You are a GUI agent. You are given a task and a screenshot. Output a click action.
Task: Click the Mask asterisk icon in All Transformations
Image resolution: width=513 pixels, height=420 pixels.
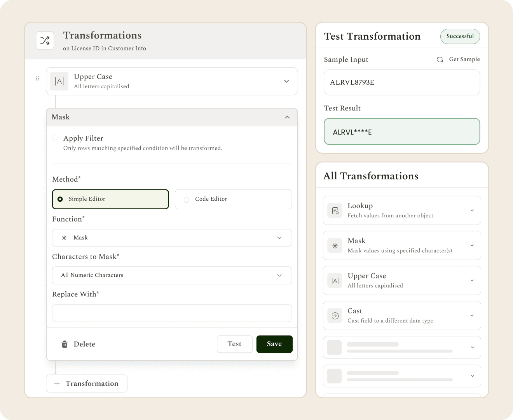pos(335,246)
